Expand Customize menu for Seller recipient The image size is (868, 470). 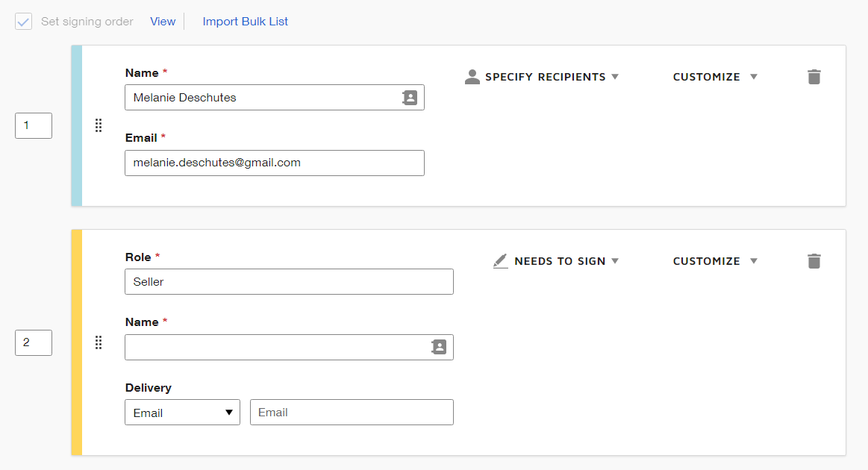(715, 261)
